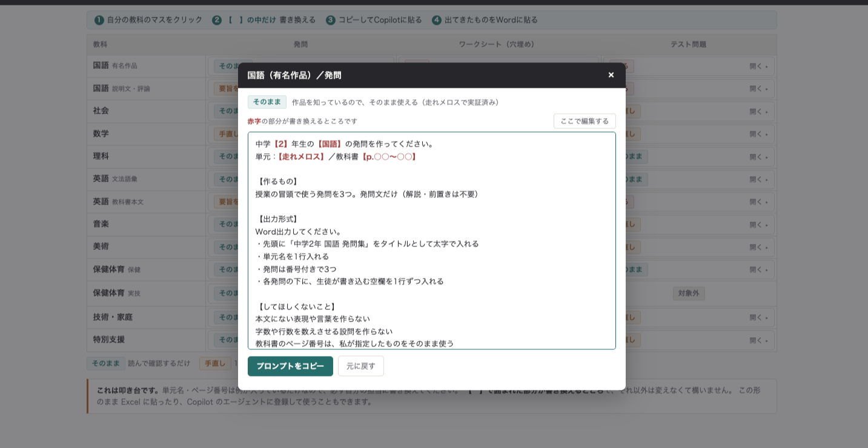Click the step text 出てきたものをWordに貼る
Screen dimensions: 868x448
pyautogui.click(x=491, y=20)
